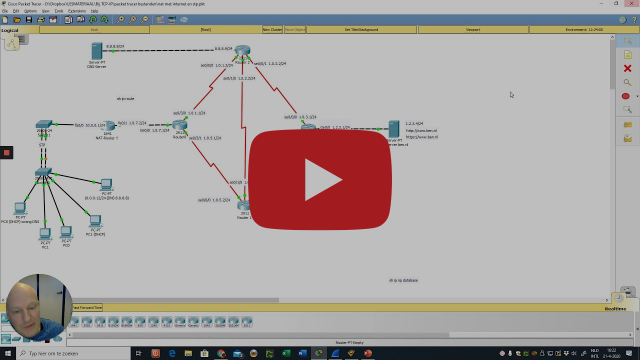Select the Inspect magnifier tool
640x360 pixels.
click(627, 82)
